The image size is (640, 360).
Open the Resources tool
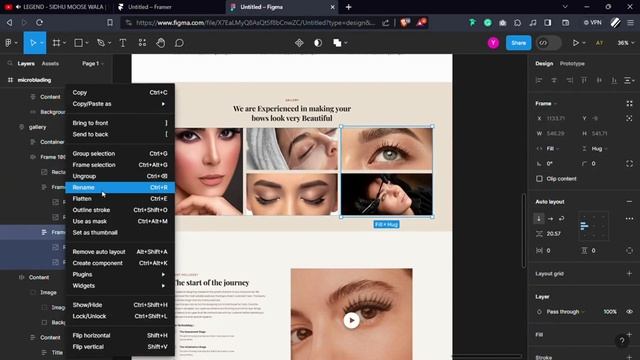[142, 43]
